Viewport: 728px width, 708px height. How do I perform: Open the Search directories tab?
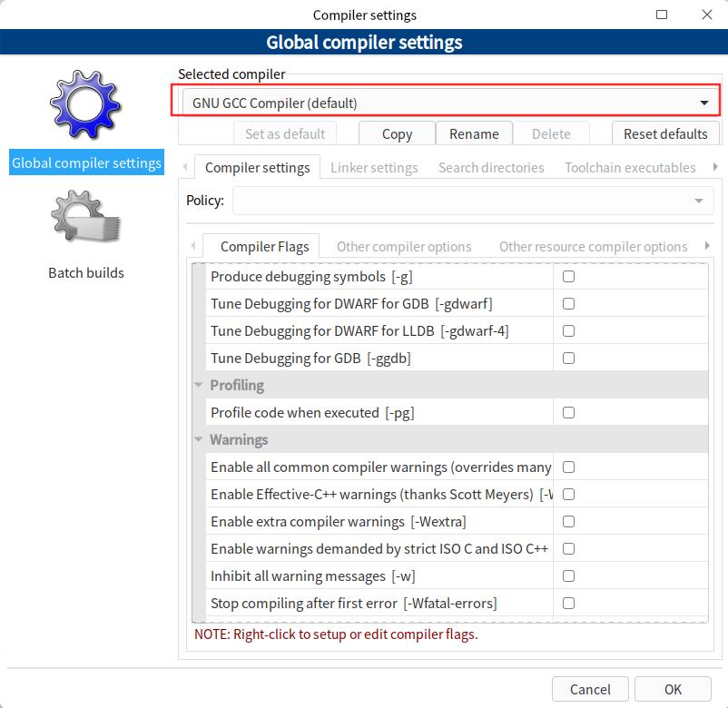491,168
